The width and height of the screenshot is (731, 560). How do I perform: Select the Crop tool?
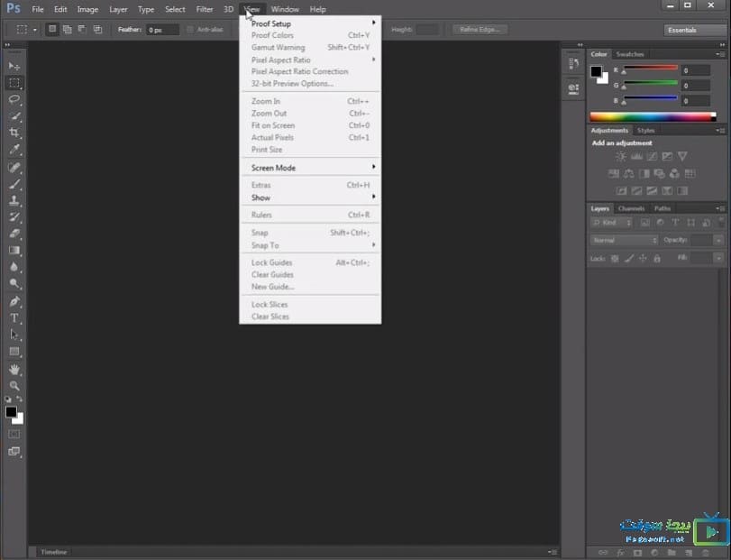point(14,133)
